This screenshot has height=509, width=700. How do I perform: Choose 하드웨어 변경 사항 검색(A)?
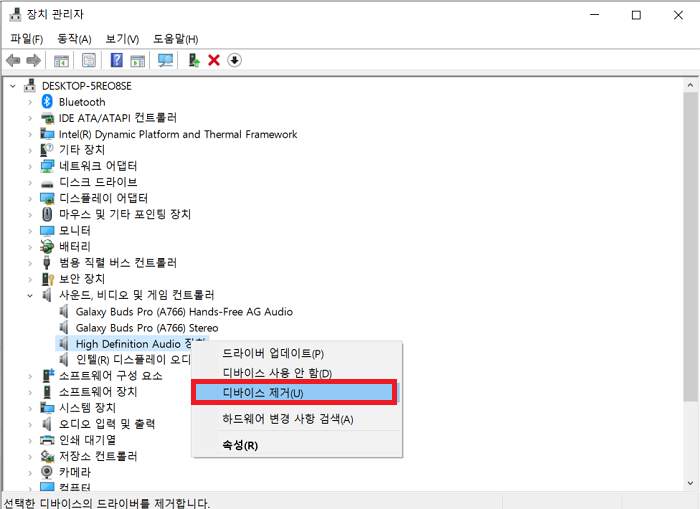[x=297, y=419]
